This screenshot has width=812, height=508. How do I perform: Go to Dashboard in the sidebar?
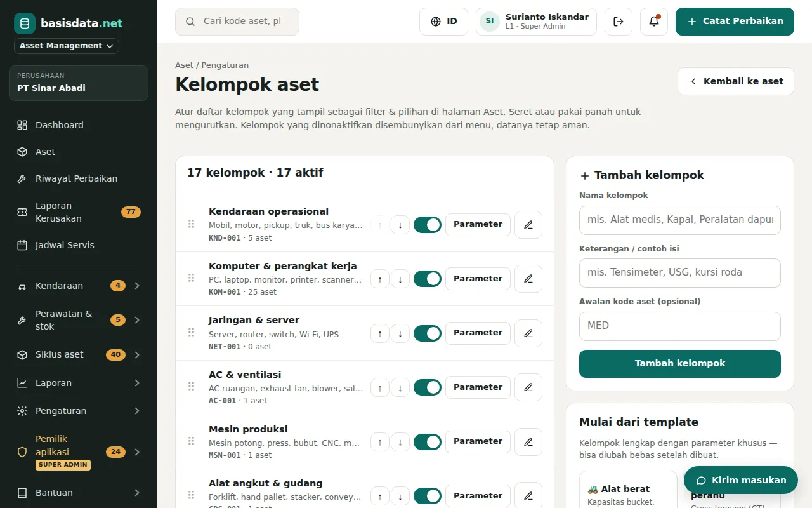tap(79, 125)
